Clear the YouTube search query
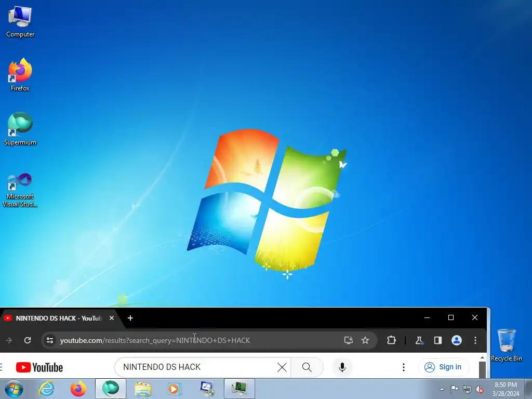 click(x=282, y=367)
